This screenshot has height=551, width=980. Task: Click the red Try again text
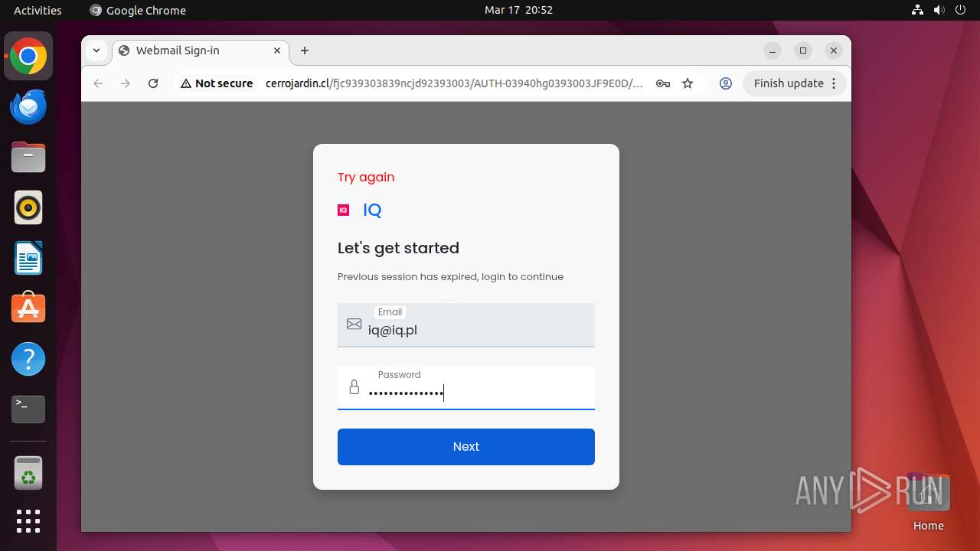coord(366,177)
